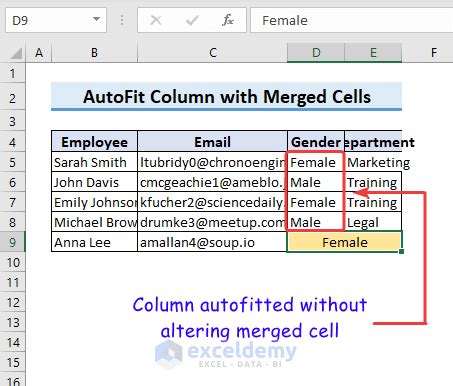Viewport: 453px width, 386px height.
Task: Click the fill handle of merged cell D9
Action: [401, 251]
